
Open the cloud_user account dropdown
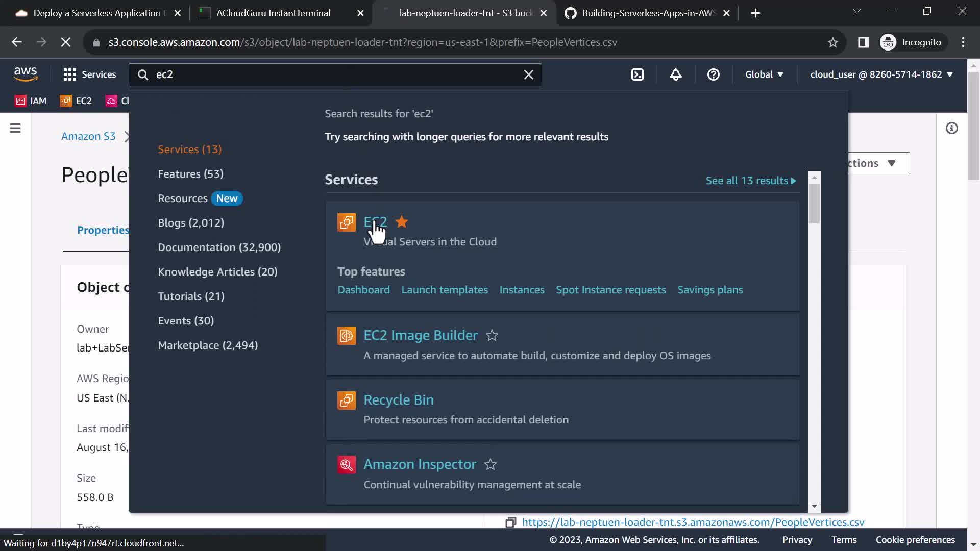pos(881,74)
